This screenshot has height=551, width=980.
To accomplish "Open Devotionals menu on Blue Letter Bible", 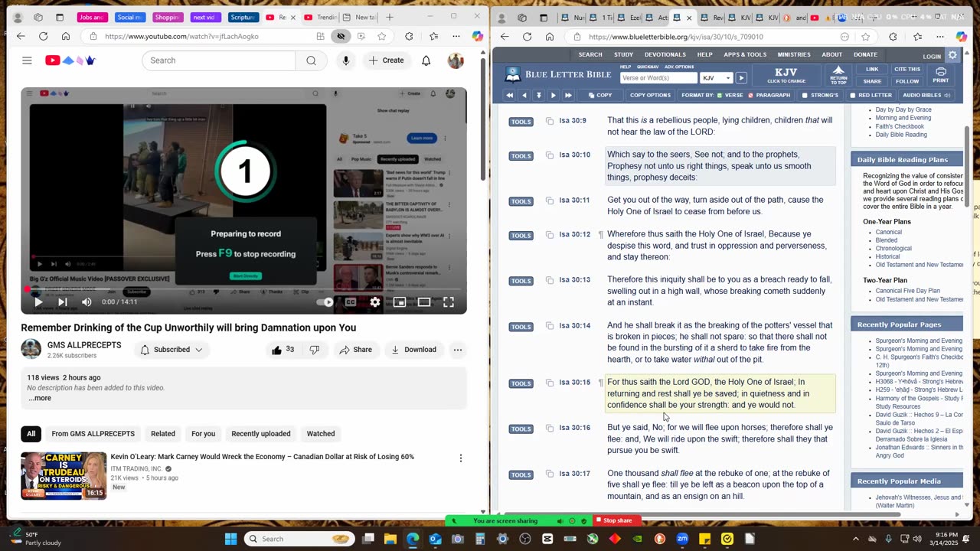I will tap(665, 55).
